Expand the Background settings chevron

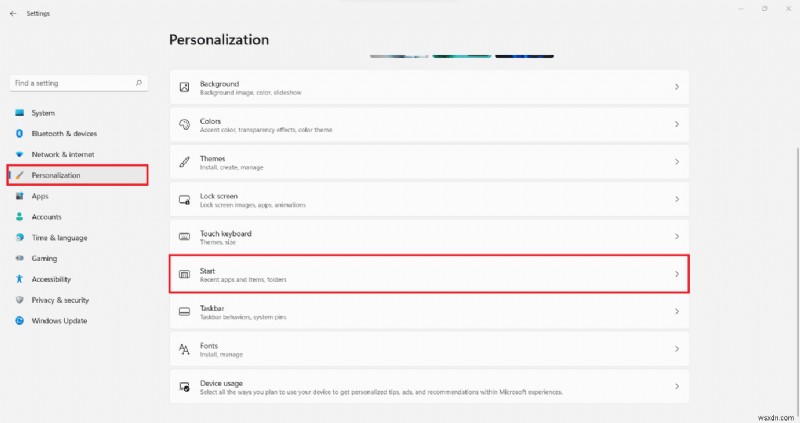pos(676,87)
